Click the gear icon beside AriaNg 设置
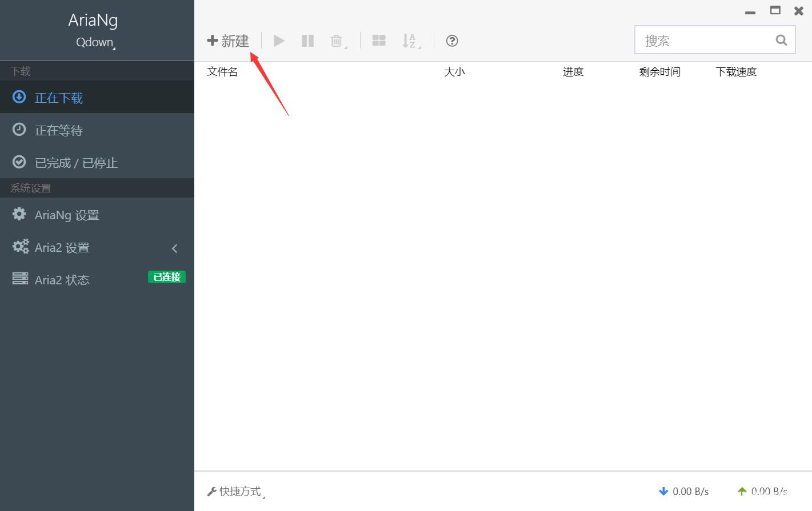 [19, 214]
